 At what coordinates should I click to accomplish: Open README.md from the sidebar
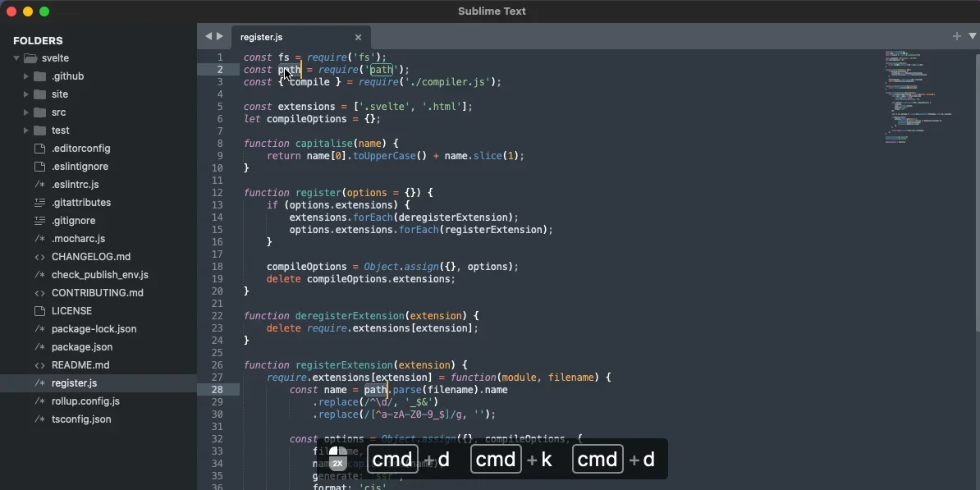80,365
